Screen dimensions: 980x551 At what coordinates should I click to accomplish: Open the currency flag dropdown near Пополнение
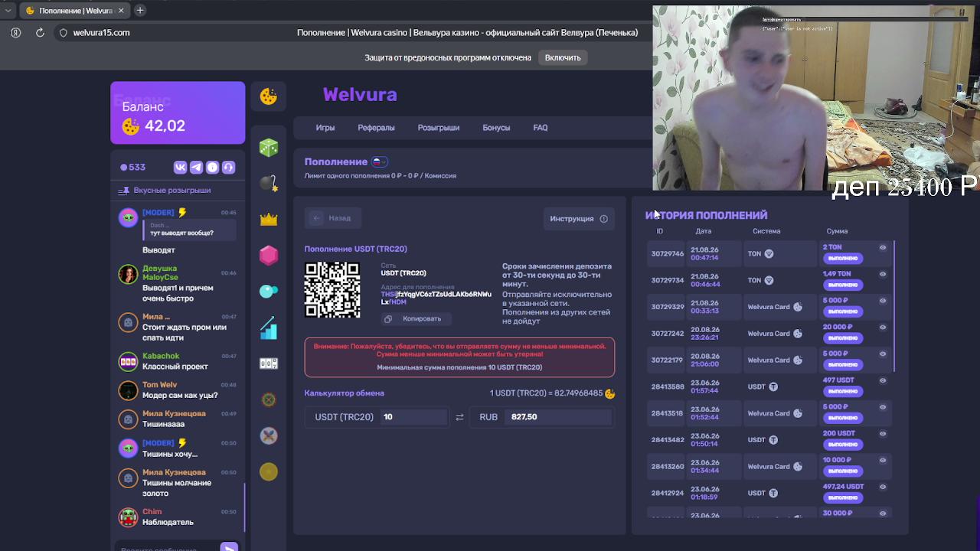380,161
